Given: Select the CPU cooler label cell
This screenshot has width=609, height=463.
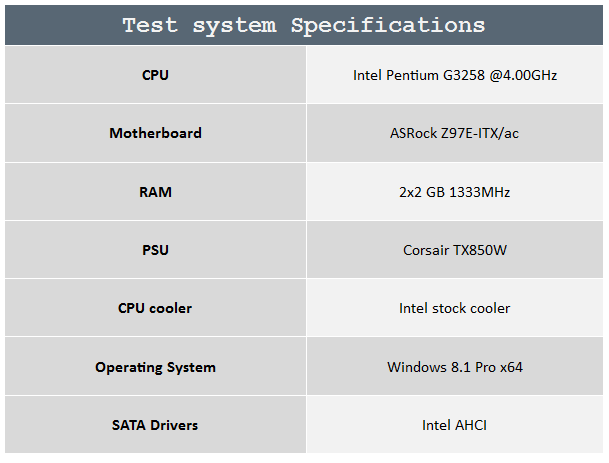Looking at the screenshot, I should click(155, 308).
